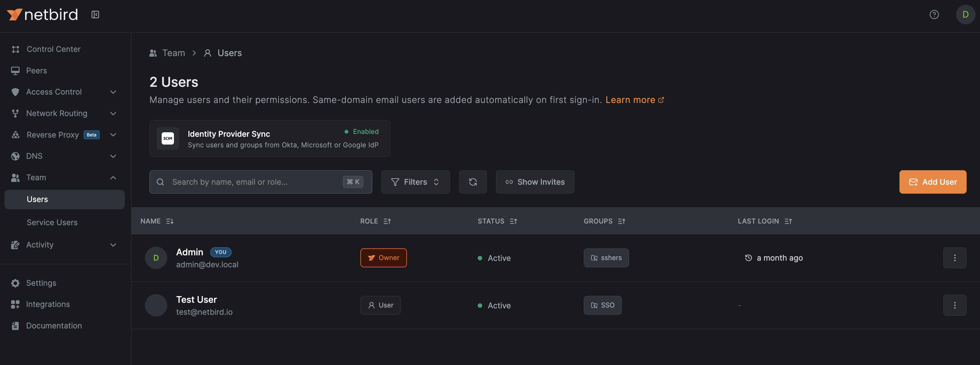Click the Admin user avatar
The image size is (980, 365).
pos(156,258)
